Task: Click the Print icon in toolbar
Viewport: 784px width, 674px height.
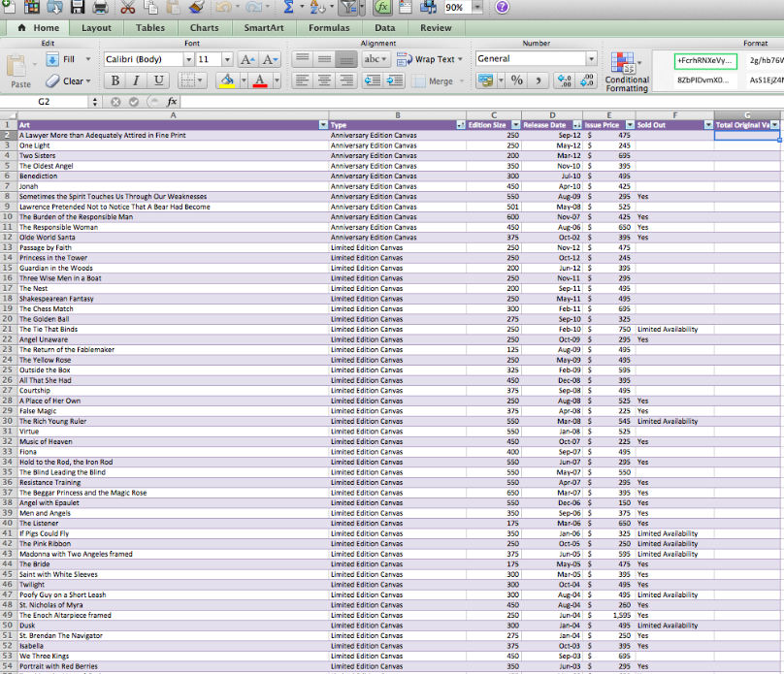Action: coord(101,7)
